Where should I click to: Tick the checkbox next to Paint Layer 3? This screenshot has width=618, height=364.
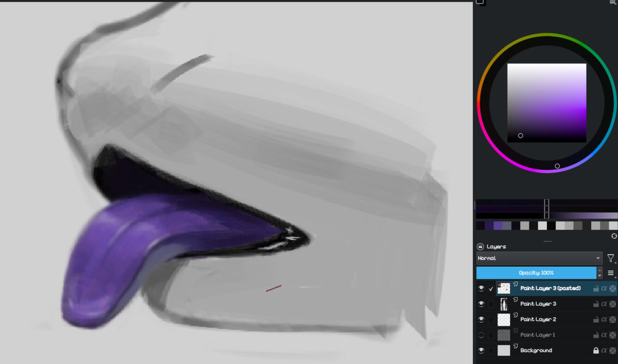[491, 304]
